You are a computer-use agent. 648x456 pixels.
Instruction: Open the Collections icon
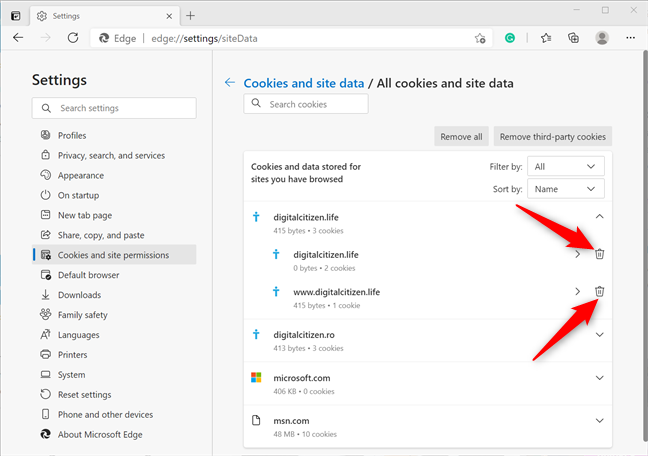point(573,38)
